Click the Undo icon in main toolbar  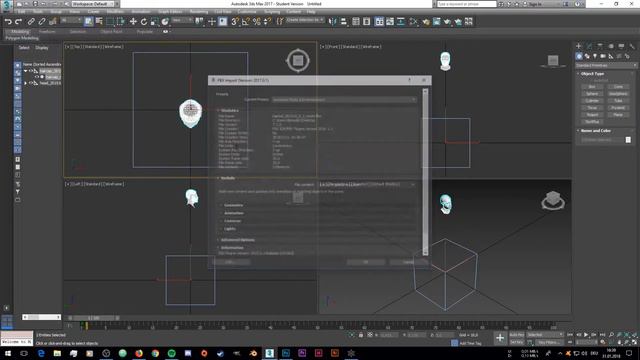pos(8,22)
